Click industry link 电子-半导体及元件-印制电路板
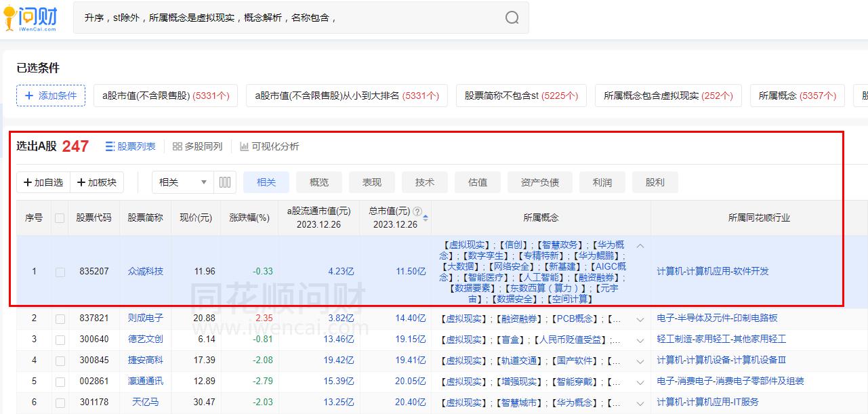 718,318
